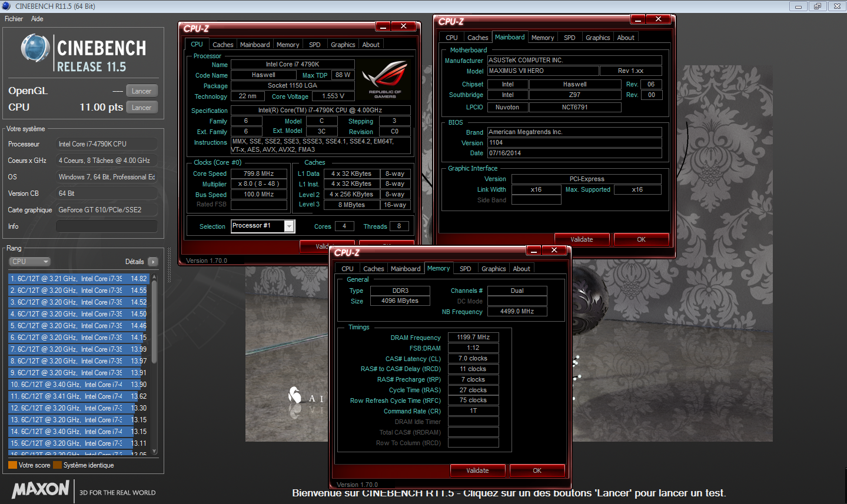Click the Cinebench logo sphere icon
Viewport: 847px width, 504px height.
point(35,48)
